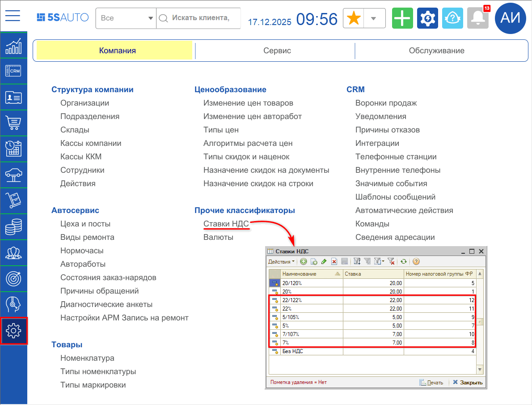Image resolution: width=532 pixels, height=405 pixels.
Task: Click the red mark-for-deletion icon
Action: 334,262
